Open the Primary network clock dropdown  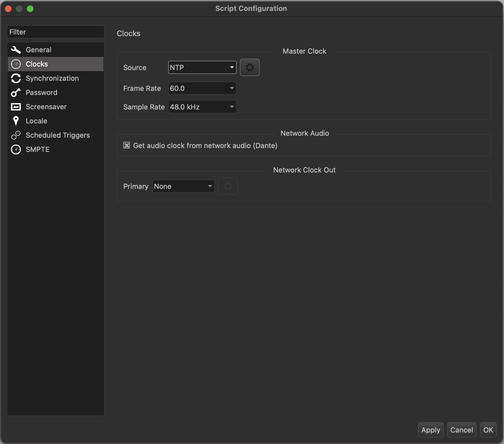(x=183, y=186)
